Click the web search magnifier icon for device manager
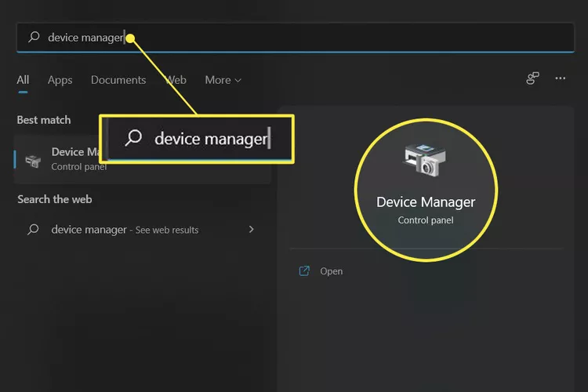588x392 pixels. pos(33,229)
